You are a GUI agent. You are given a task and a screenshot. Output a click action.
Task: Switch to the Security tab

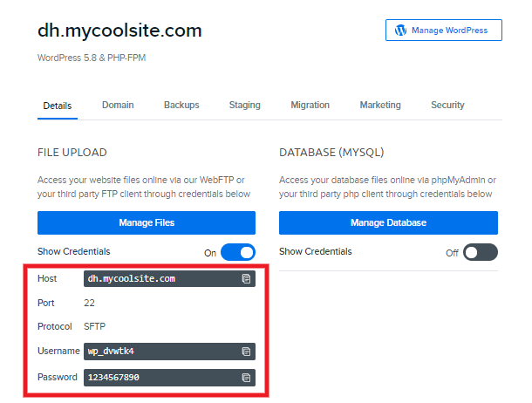(447, 105)
